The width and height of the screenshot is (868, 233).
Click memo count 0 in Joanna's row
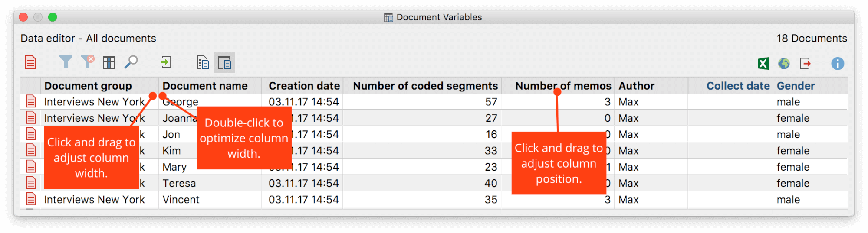coord(608,118)
